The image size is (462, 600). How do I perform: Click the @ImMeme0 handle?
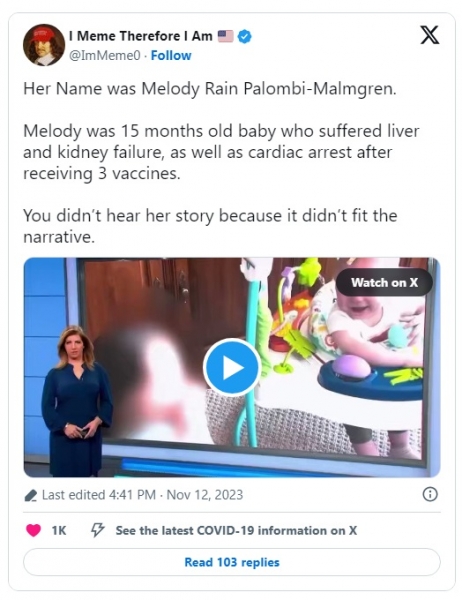(x=104, y=56)
